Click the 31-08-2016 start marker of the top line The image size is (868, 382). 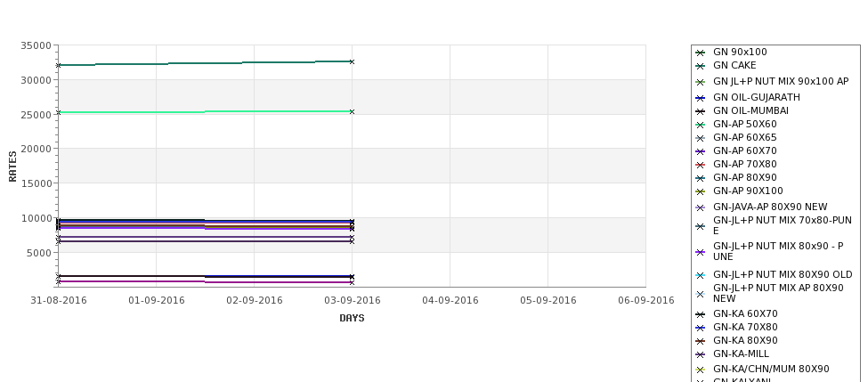click(58, 65)
